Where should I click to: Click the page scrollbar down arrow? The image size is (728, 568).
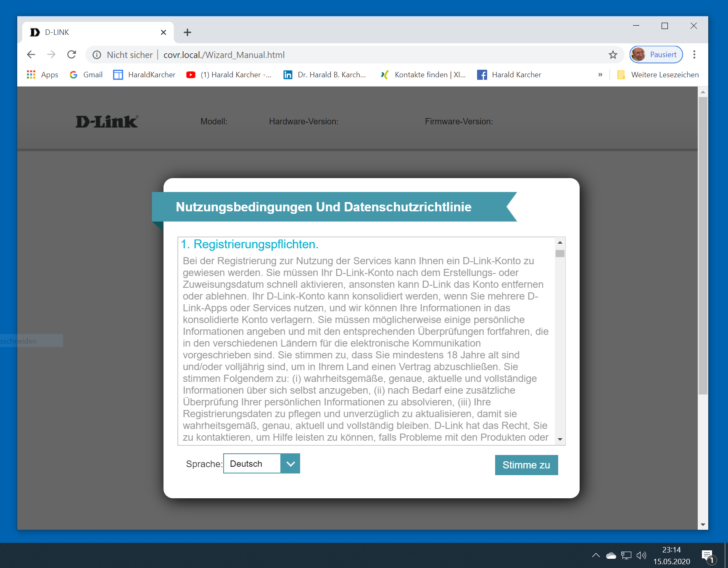[x=703, y=525]
